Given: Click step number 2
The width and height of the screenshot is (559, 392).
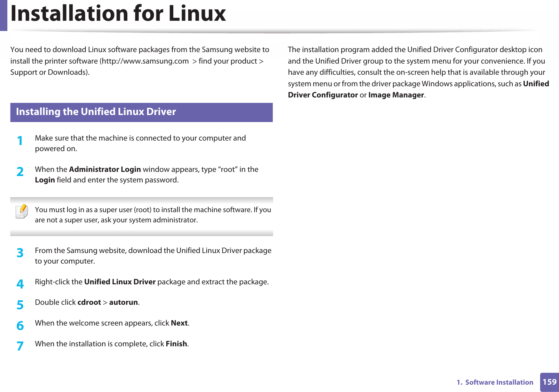Looking at the screenshot, I should (x=20, y=172).
